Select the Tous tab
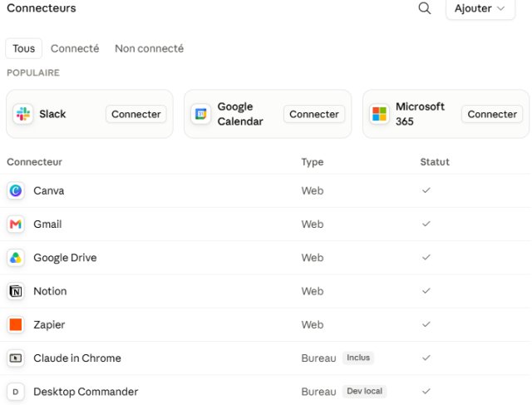The height and width of the screenshot is (405, 532). tap(24, 48)
